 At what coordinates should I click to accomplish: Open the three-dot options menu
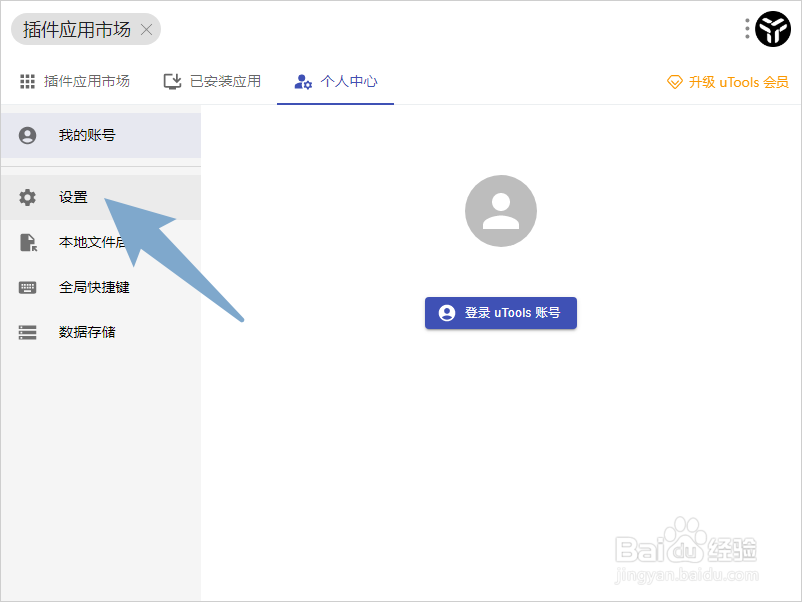click(x=745, y=29)
